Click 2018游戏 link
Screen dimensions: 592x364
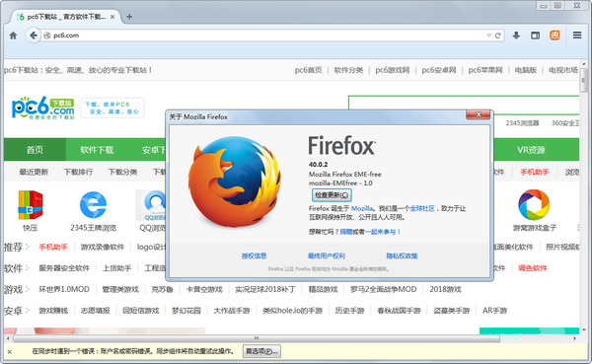(x=446, y=289)
